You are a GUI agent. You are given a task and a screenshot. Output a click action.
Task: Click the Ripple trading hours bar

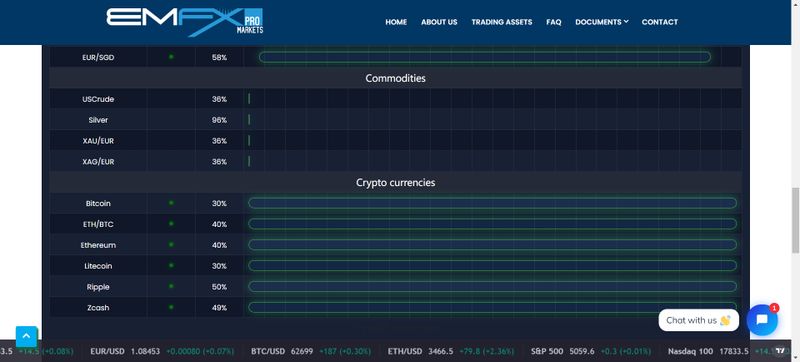492,287
